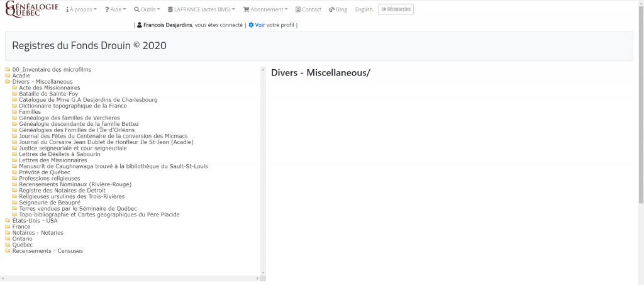The height and width of the screenshot is (285, 644).
Task: Click the folder icon for Recensements - Censuses
Action: click(8, 251)
